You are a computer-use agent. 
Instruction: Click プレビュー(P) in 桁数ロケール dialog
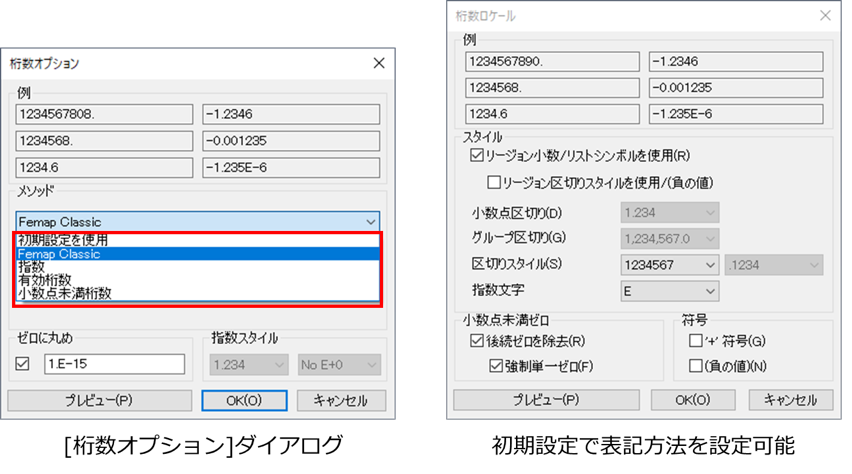point(546,400)
